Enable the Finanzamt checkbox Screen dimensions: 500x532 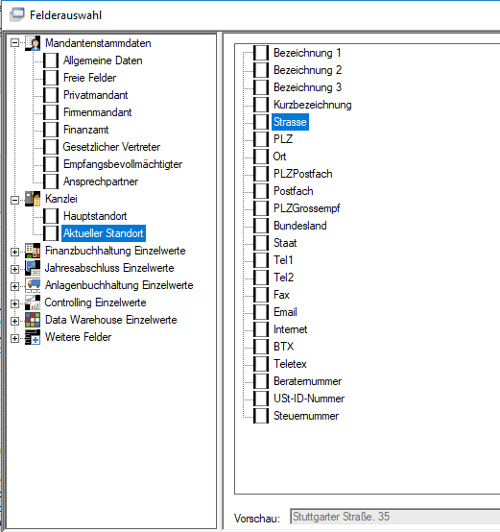[x=51, y=130]
